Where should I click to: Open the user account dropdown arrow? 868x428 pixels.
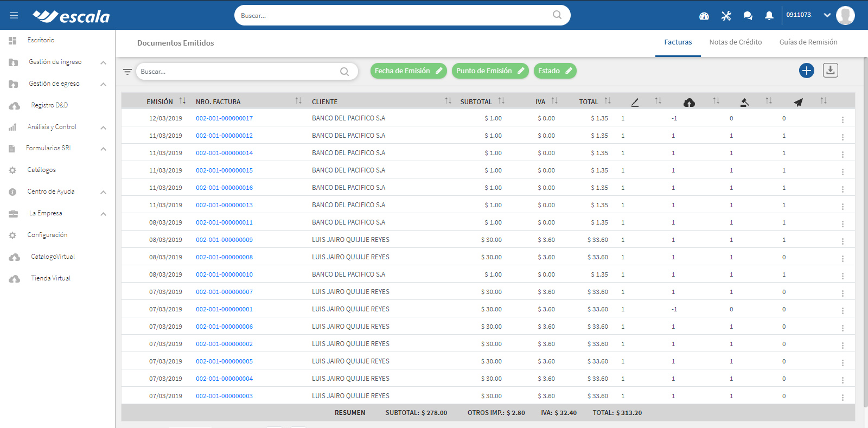[827, 15]
